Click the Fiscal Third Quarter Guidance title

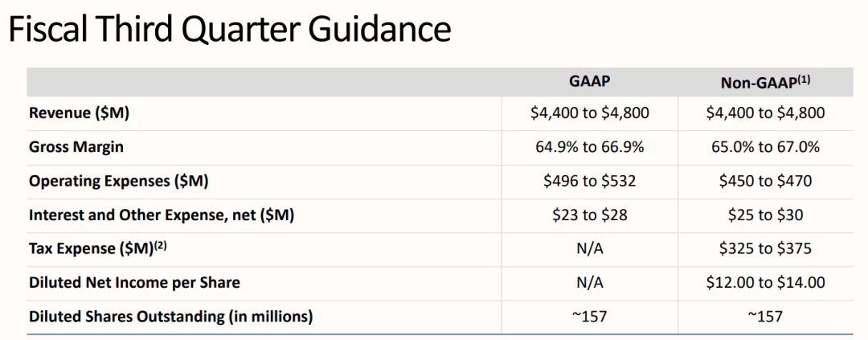point(229,31)
